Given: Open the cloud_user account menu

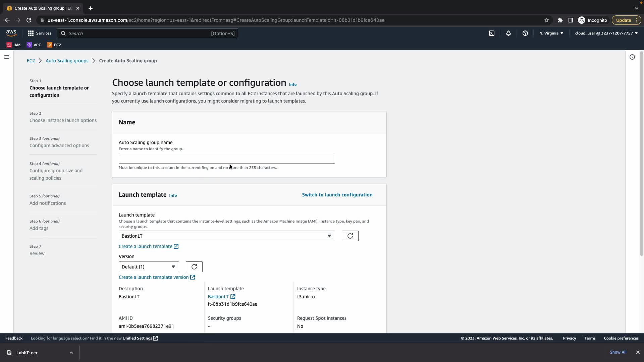Looking at the screenshot, I should (x=606, y=33).
